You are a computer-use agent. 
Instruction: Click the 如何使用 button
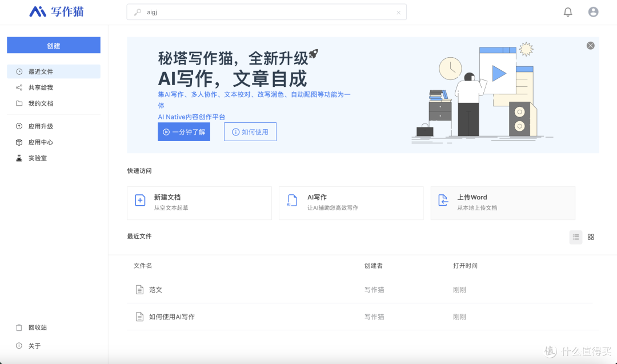click(250, 132)
